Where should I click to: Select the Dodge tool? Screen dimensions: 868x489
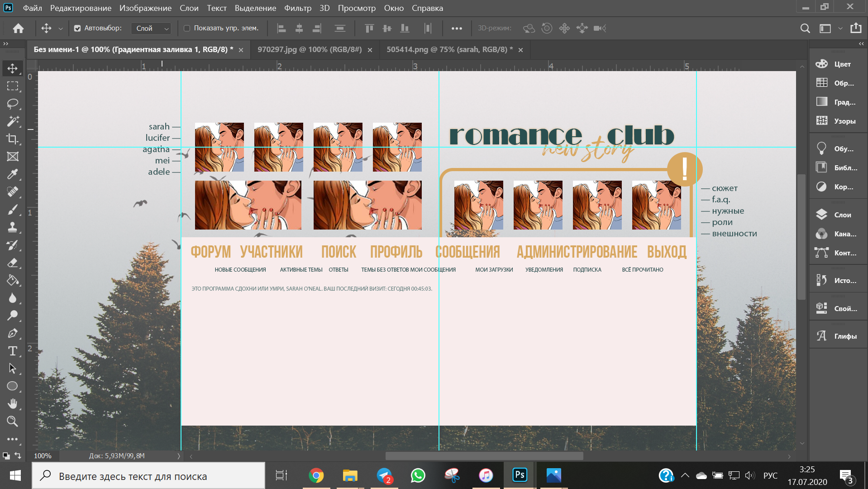(13, 316)
